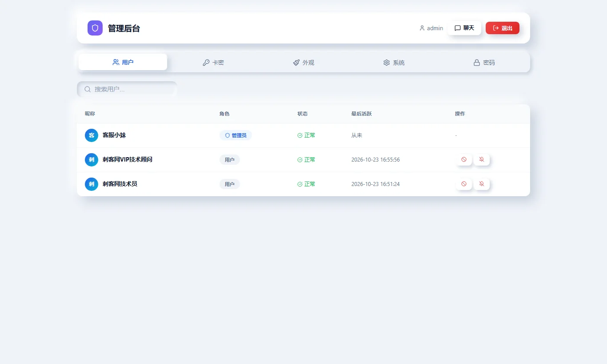Click the 操作 column header
This screenshot has width=607, height=364.
tap(460, 114)
